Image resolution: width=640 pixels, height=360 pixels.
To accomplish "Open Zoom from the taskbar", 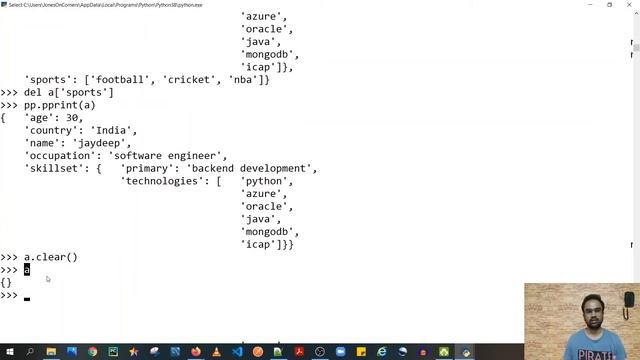I will (340, 351).
